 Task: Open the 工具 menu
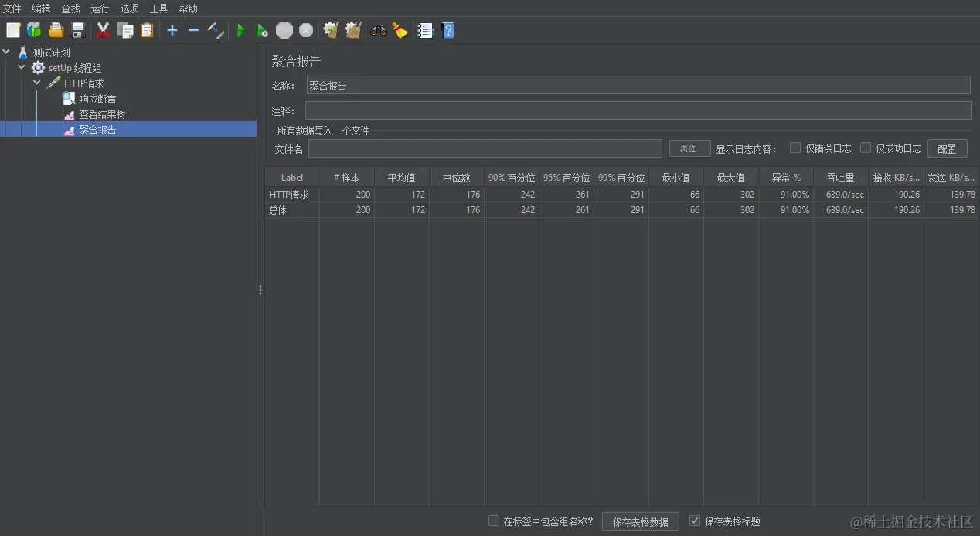158,8
